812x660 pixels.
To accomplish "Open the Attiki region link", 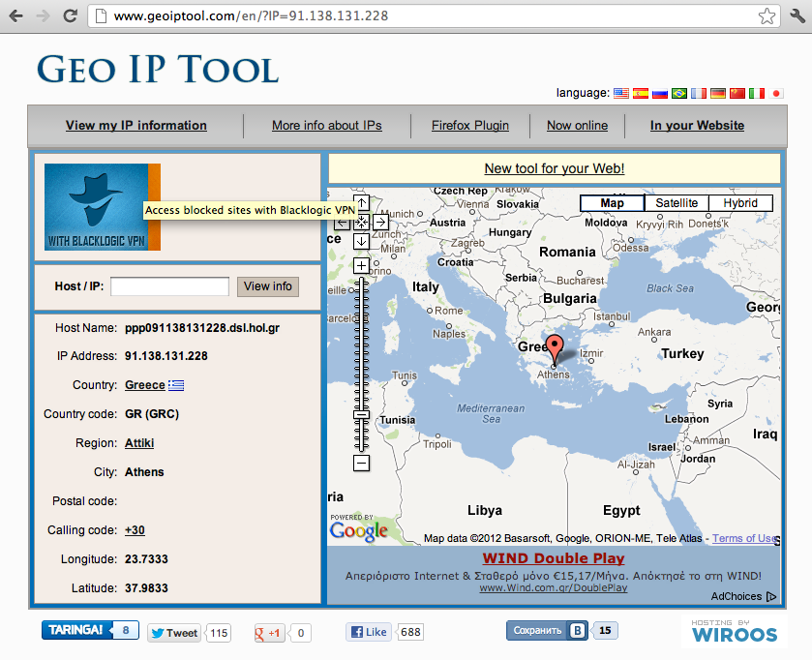I will point(139,443).
